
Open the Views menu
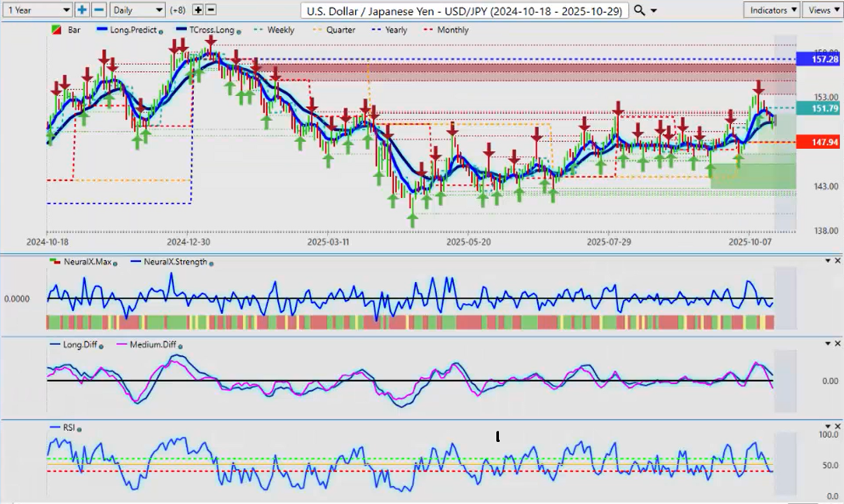[822, 9]
